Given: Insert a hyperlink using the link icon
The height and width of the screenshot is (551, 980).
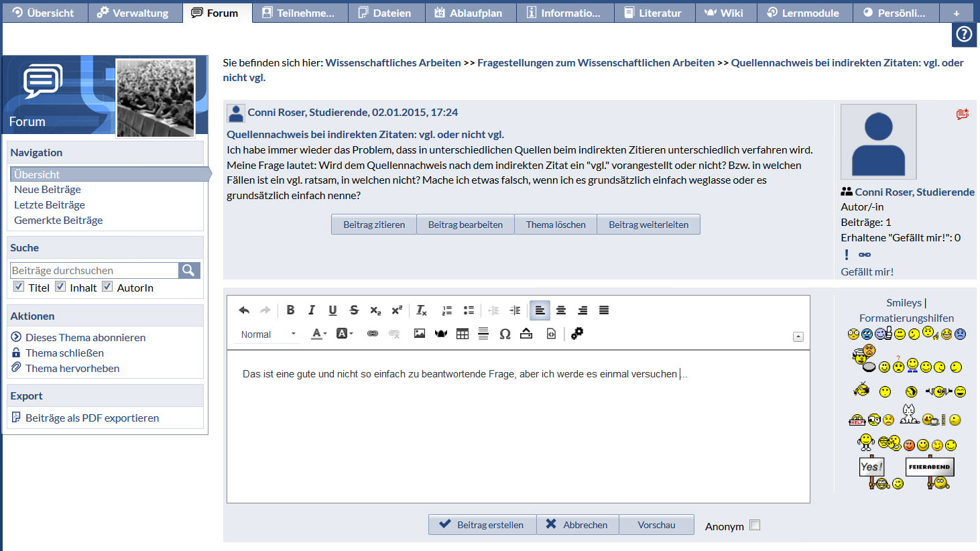Looking at the screenshot, I should click(373, 334).
